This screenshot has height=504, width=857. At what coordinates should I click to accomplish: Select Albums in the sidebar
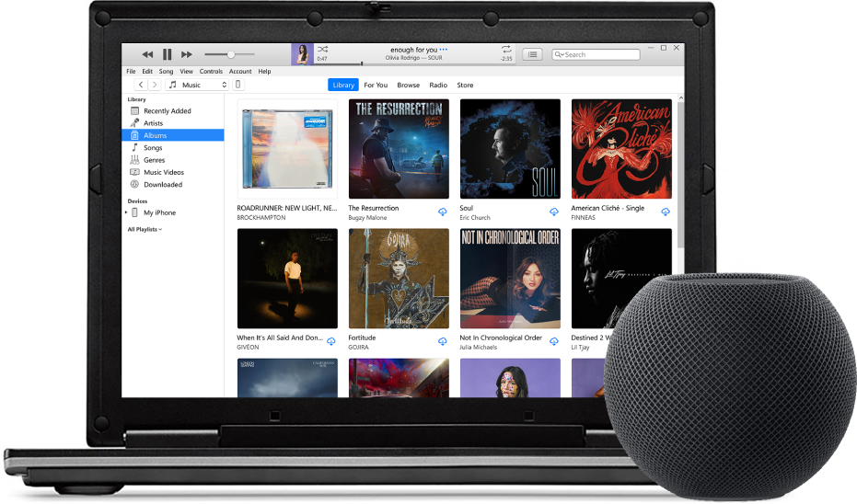(173, 135)
